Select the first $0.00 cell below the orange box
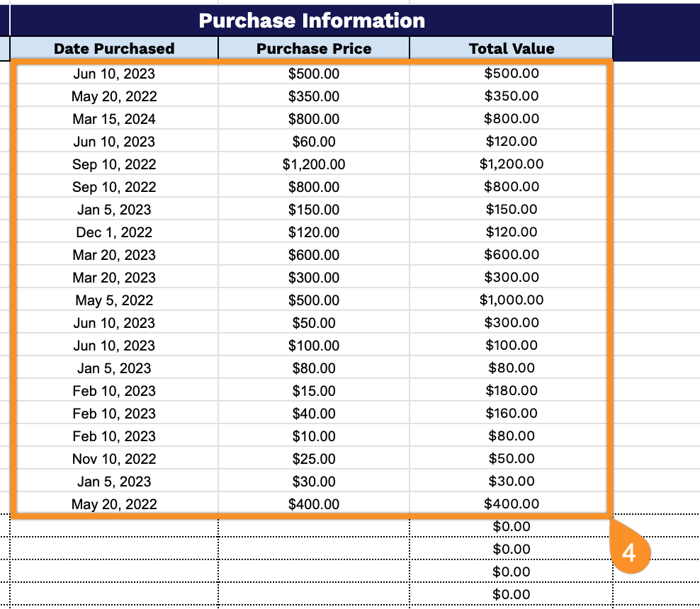 pyautogui.click(x=512, y=527)
